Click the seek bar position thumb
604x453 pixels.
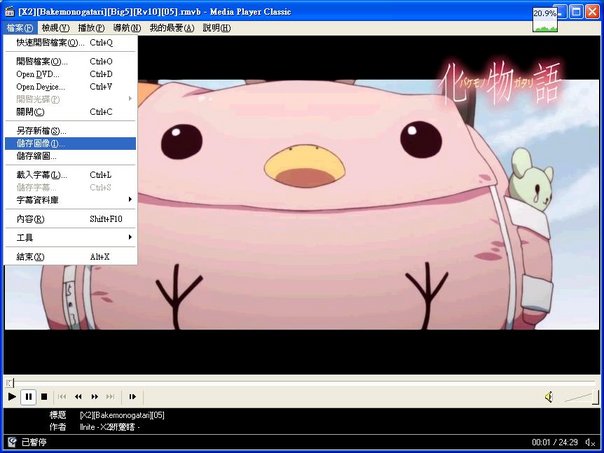(x=10, y=383)
